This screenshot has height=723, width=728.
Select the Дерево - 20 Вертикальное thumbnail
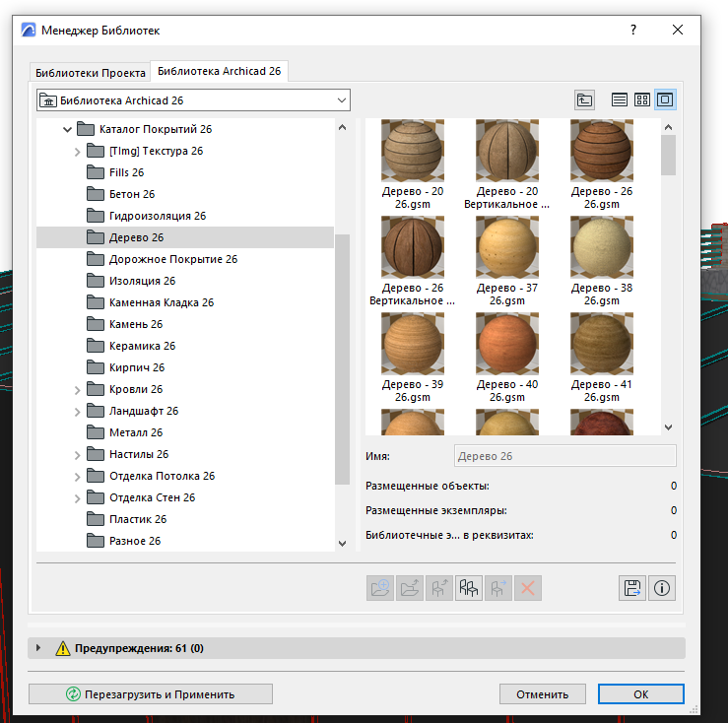[x=507, y=151]
